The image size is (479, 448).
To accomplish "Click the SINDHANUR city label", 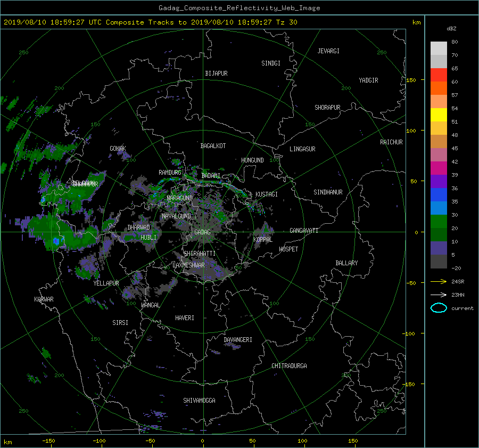I will pyautogui.click(x=328, y=192).
